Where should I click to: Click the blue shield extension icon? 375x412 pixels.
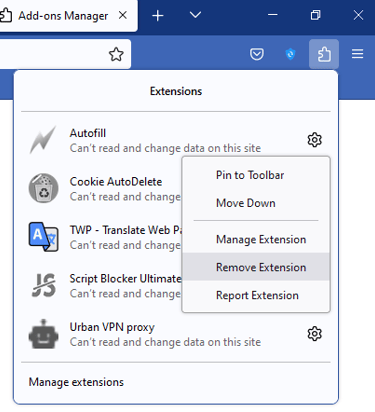click(x=290, y=54)
